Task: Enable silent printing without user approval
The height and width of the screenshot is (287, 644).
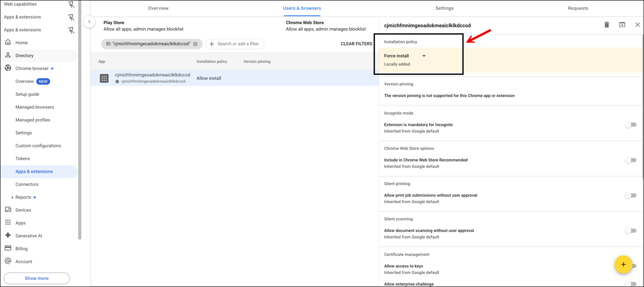Action: point(631,195)
